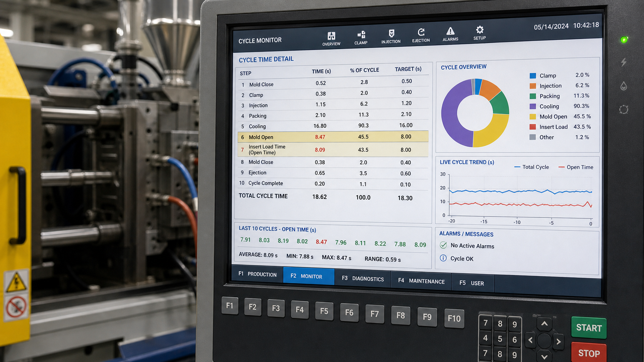The height and width of the screenshot is (362, 644).
Task: Click the Total Cycle trend legend entry
Action: pos(532,167)
